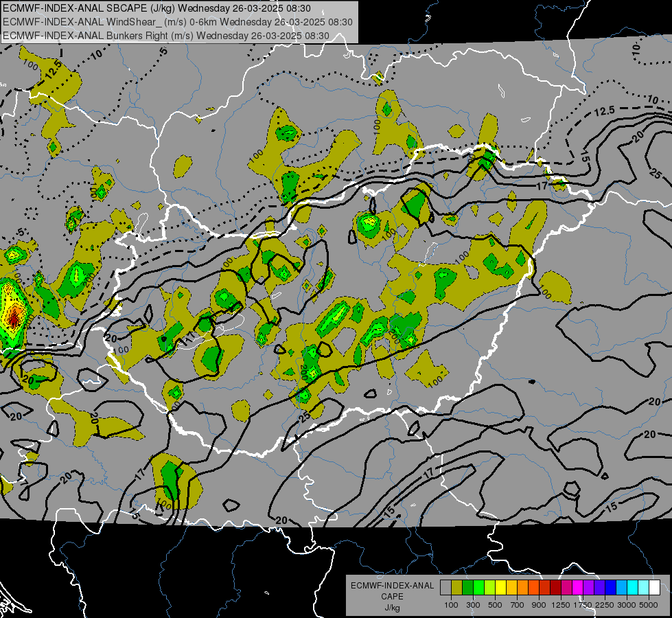This screenshot has width=672, height=618.
Task: Pick the bright magenta legend swatch
Action: tap(578, 588)
